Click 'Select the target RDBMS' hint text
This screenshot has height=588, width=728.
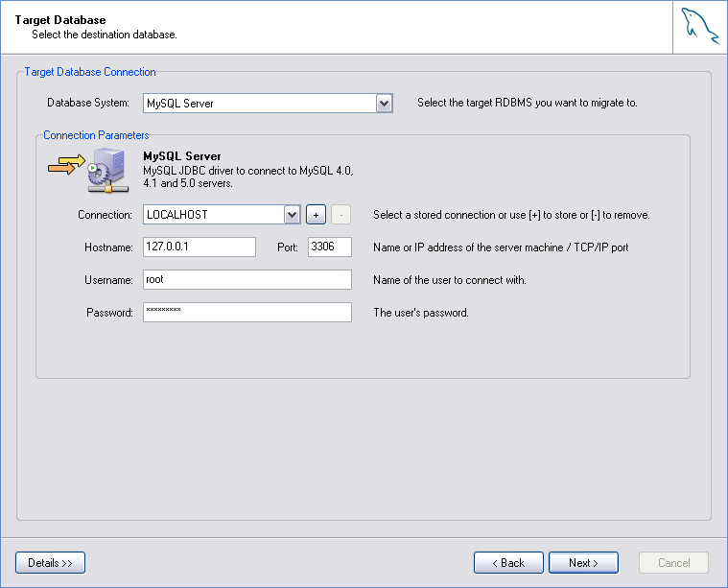pos(528,103)
